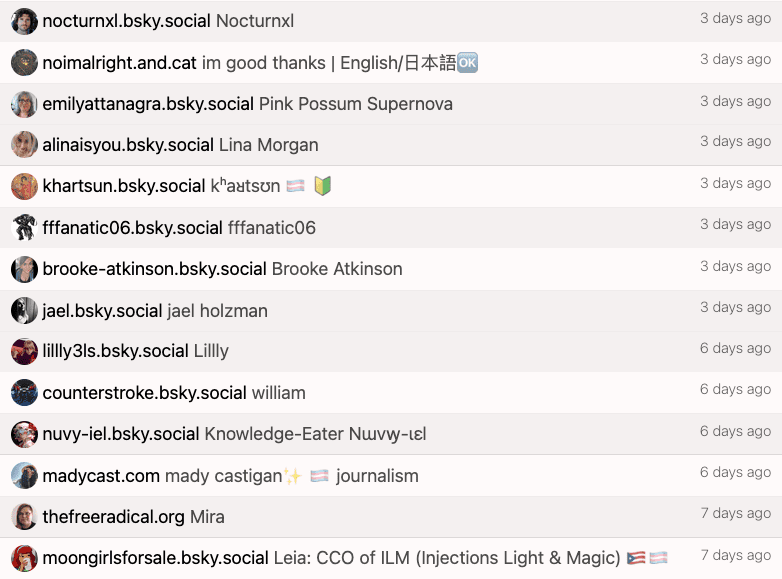Click the thefreeradical.org avatar thumbnail
The image size is (782, 579).
click(x=24, y=517)
